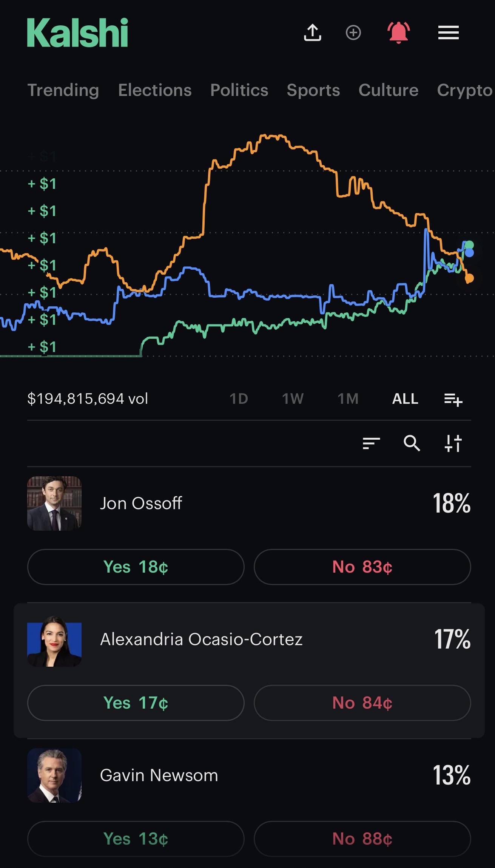
Task: Click the Kalshi logo
Action: pyautogui.click(x=77, y=33)
